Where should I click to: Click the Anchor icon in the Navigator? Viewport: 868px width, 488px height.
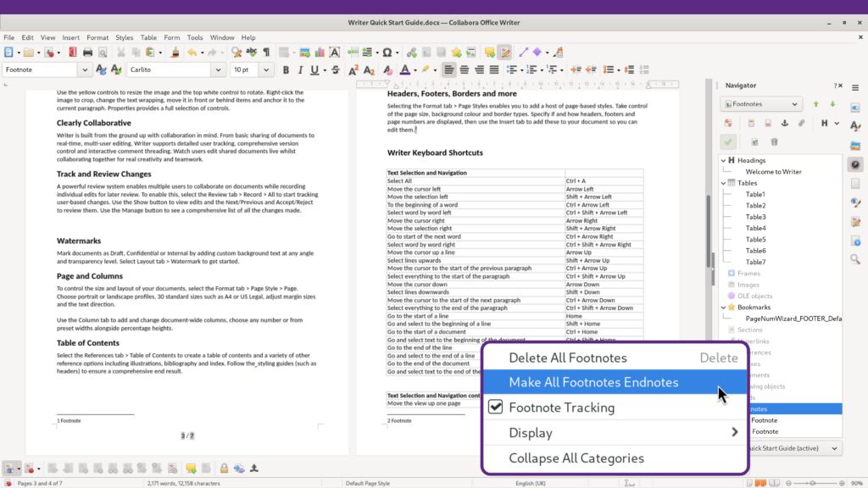coord(784,123)
